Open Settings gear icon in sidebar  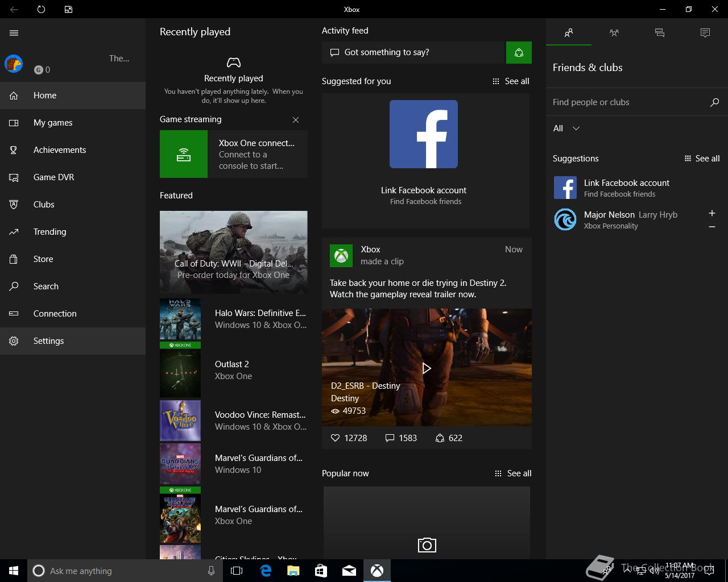coord(14,341)
